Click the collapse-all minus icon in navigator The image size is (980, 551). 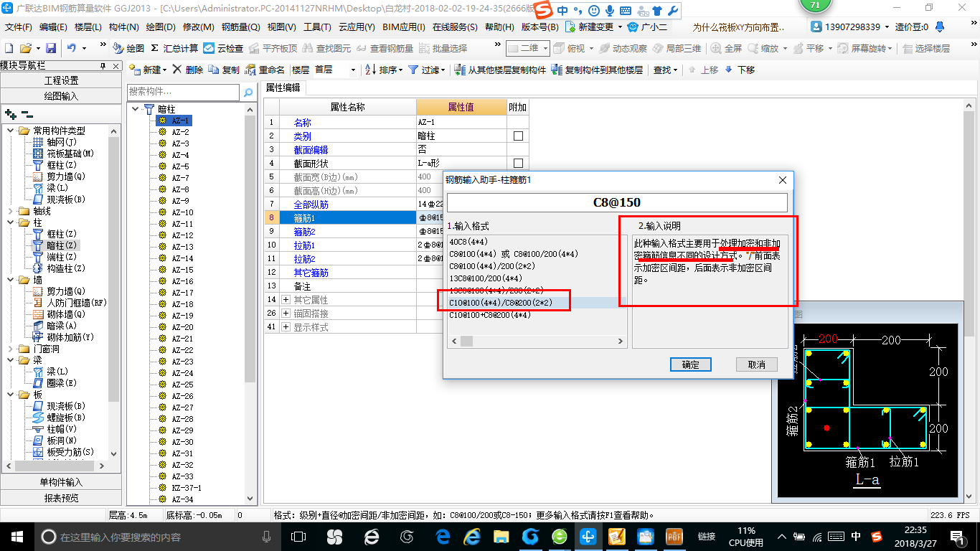point(27,113)
